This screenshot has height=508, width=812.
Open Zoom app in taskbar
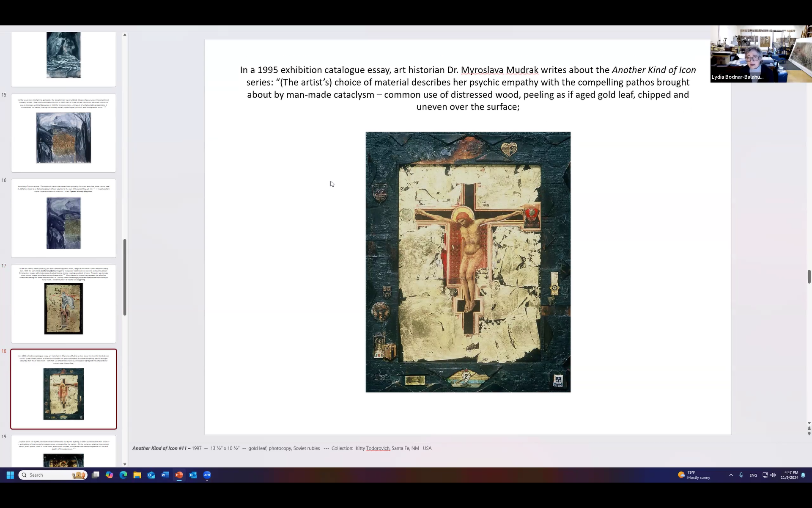pos(207,475)
